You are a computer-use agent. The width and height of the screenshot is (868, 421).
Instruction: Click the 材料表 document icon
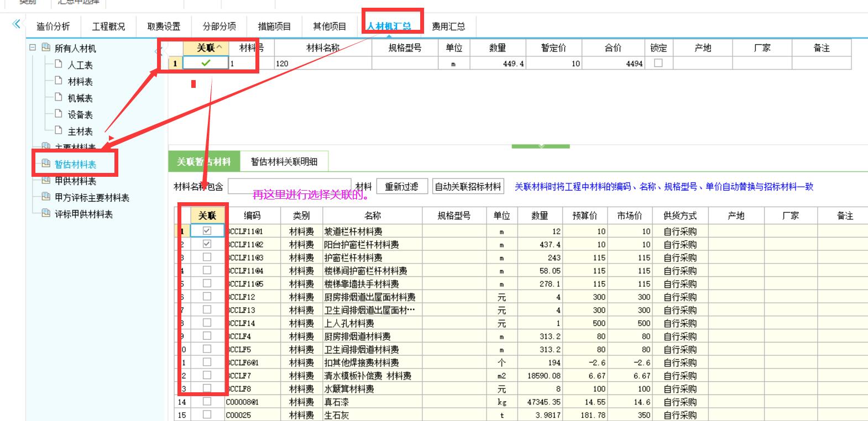[x=59, y=81]
